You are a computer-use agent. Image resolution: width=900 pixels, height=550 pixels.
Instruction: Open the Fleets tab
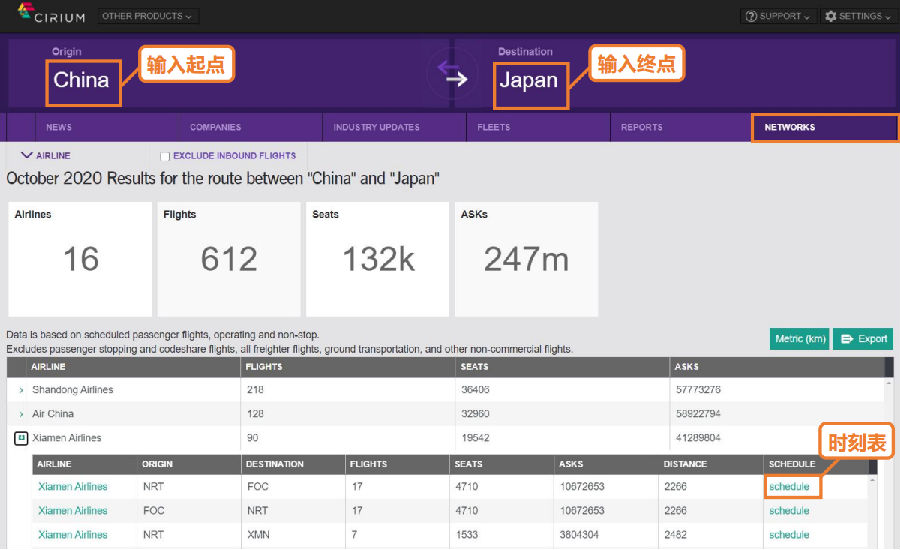[x=494, y=127]
